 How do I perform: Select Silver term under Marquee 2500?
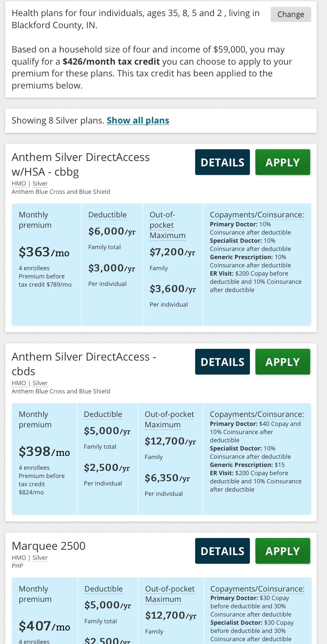click(40, 558)
